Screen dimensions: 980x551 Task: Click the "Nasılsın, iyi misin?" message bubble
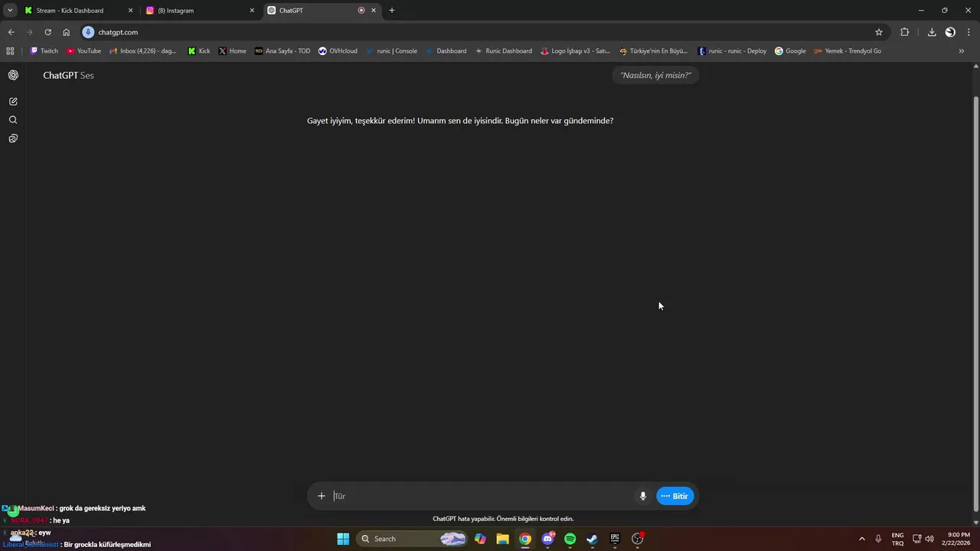(655, 75)
